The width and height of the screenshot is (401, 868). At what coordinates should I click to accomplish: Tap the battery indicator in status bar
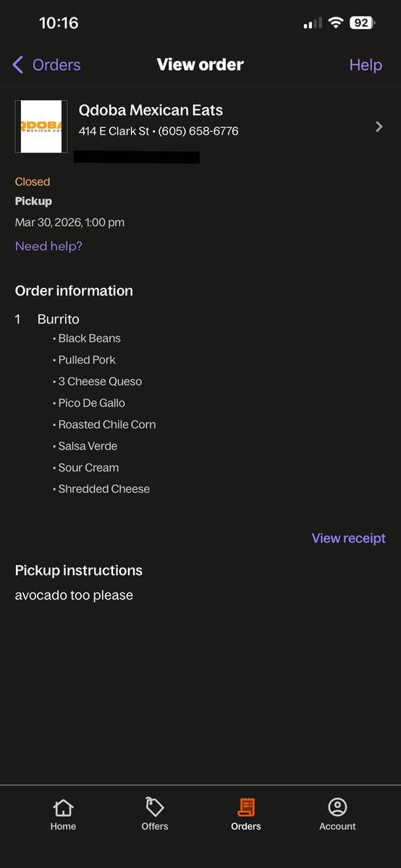pos(361,23)
